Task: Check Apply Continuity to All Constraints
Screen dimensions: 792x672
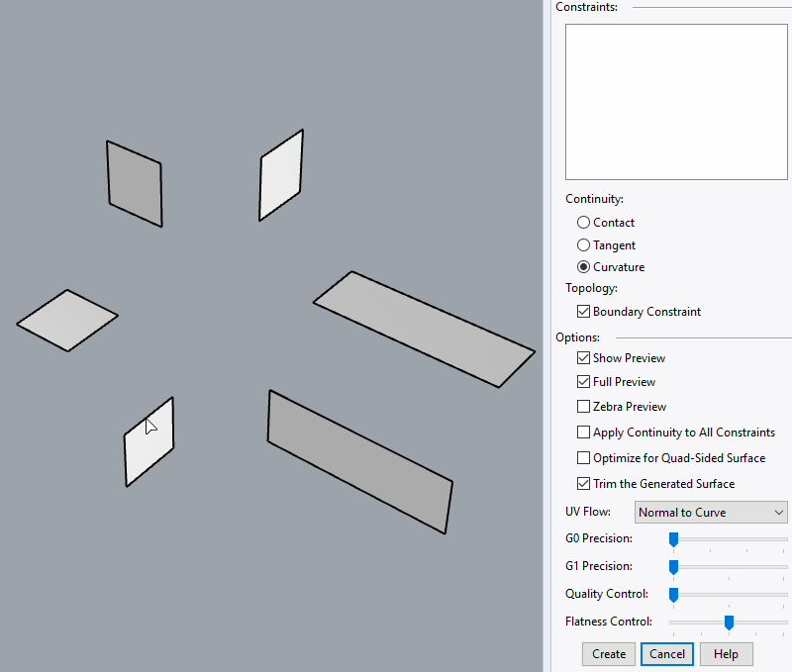Action: pyautogui.click(x=583, y=432)
